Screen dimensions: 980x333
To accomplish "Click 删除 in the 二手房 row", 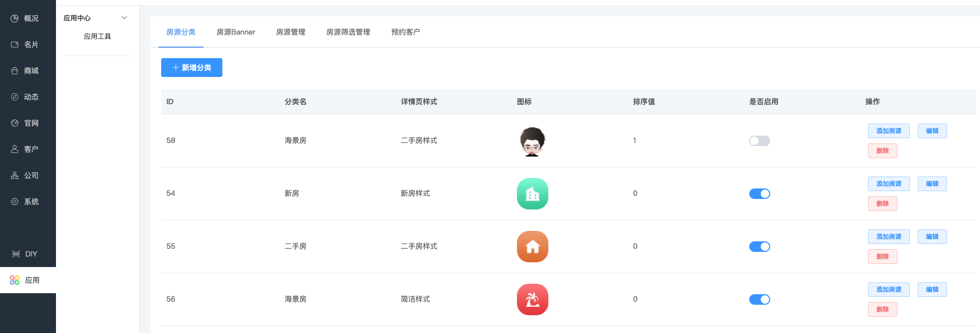I will (x=883, y=257).
